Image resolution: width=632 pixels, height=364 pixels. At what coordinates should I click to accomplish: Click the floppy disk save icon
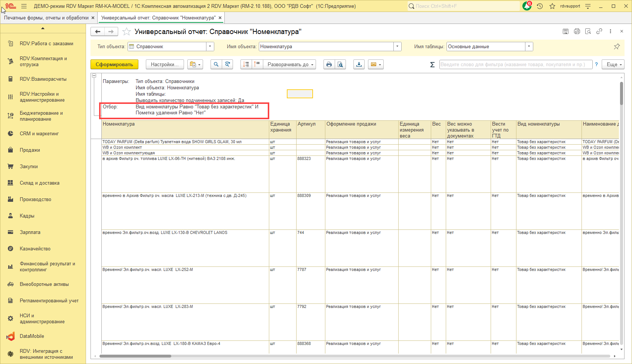point(565,31)
